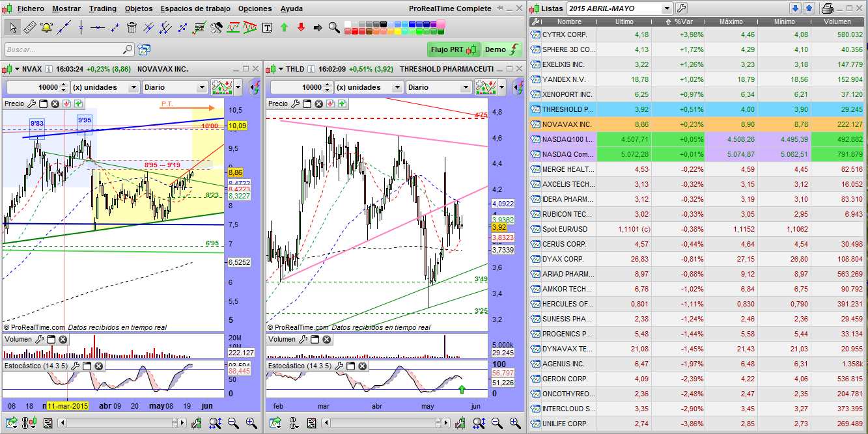The image size is (868, 434).
Task: Choose the triangle pattern drawing tool
Action: [250, 27]
